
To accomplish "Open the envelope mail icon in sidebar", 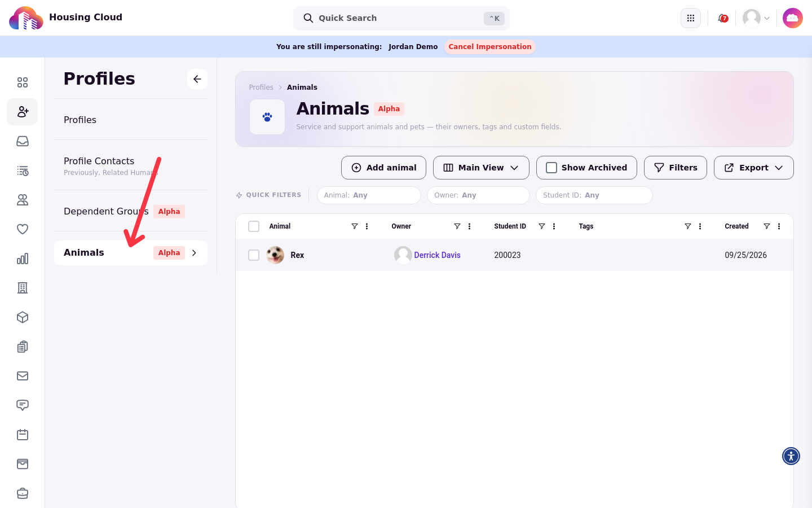I will pyautogui.click(x=23, y=376).
